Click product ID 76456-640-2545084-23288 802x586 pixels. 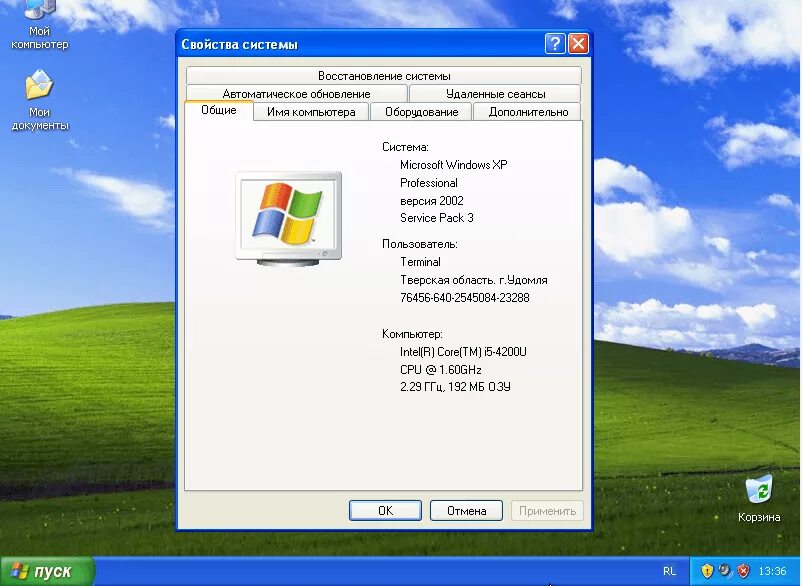[464, 298]
